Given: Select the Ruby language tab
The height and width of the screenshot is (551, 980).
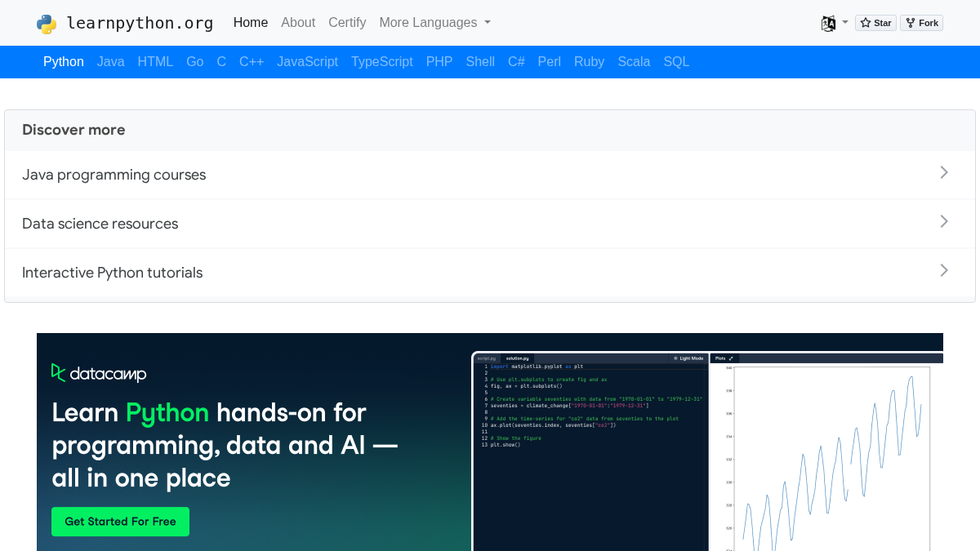Looking at the screenshot, I should tap(589, 62).
